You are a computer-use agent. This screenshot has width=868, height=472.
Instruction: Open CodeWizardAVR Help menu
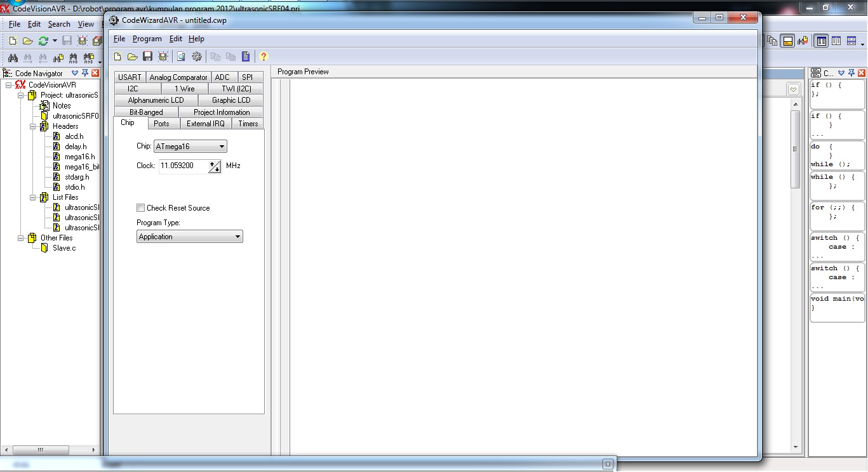pyautogui.click(x=196, y=39)
